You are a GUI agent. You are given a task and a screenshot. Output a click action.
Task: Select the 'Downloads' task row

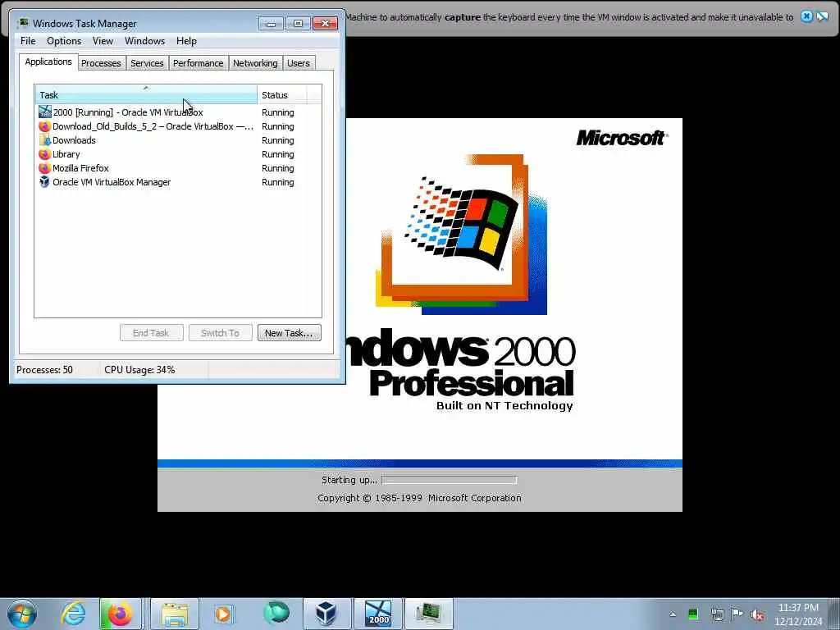[x=178, y=140]
